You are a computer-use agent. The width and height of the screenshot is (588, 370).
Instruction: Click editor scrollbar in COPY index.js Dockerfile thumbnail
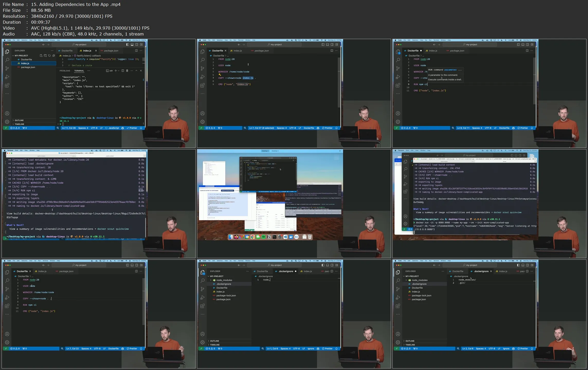[x=339, y=82]
